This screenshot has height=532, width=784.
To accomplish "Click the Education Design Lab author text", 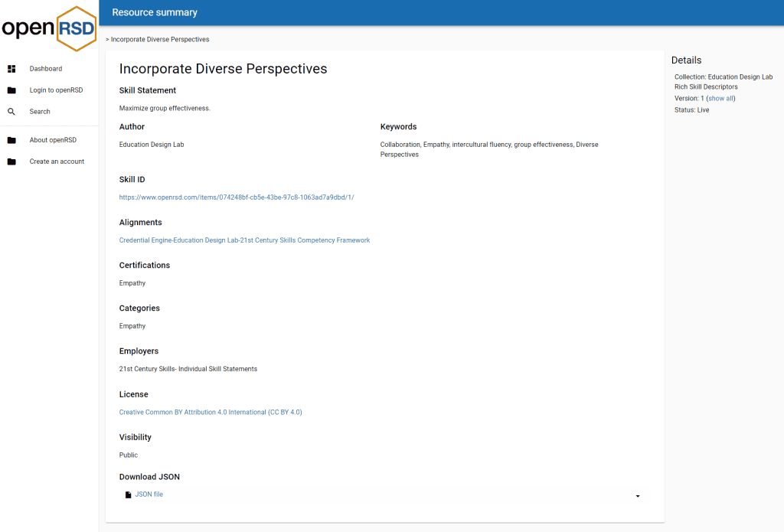I will point(152,145).
